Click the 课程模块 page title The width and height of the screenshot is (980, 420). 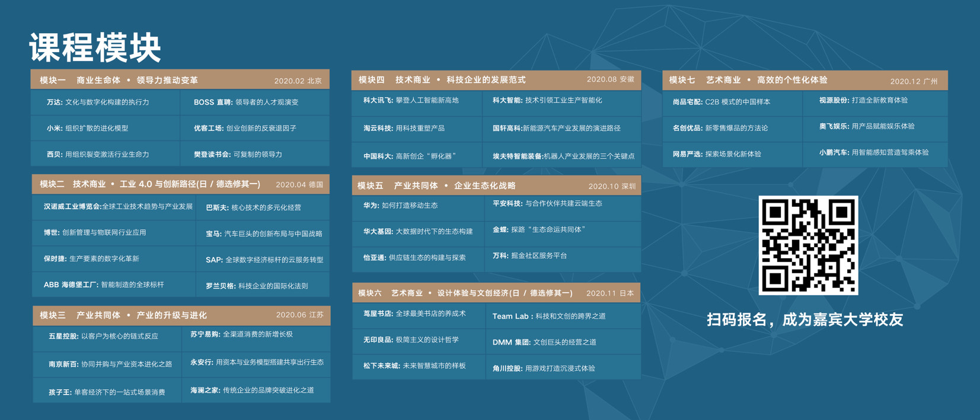point(95,47)
